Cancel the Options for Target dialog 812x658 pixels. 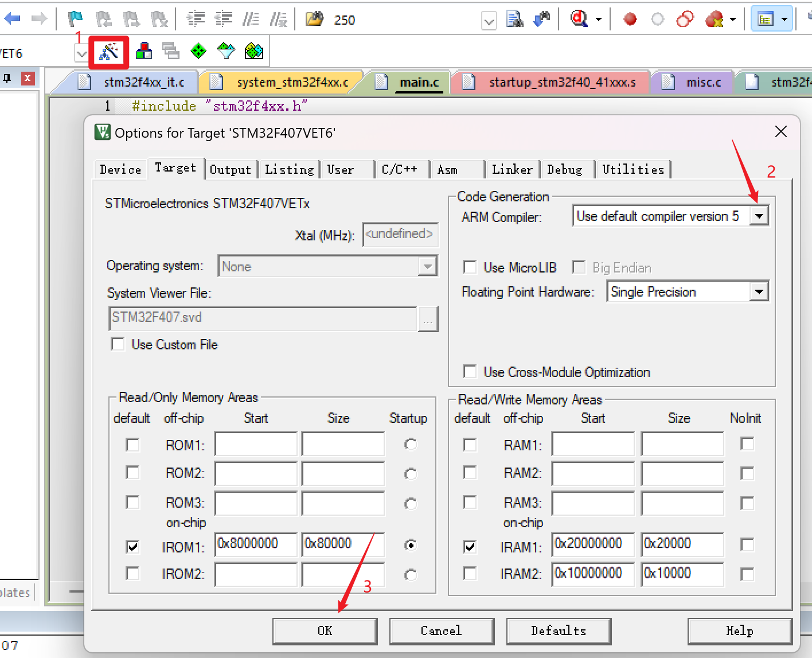point(442,631)
